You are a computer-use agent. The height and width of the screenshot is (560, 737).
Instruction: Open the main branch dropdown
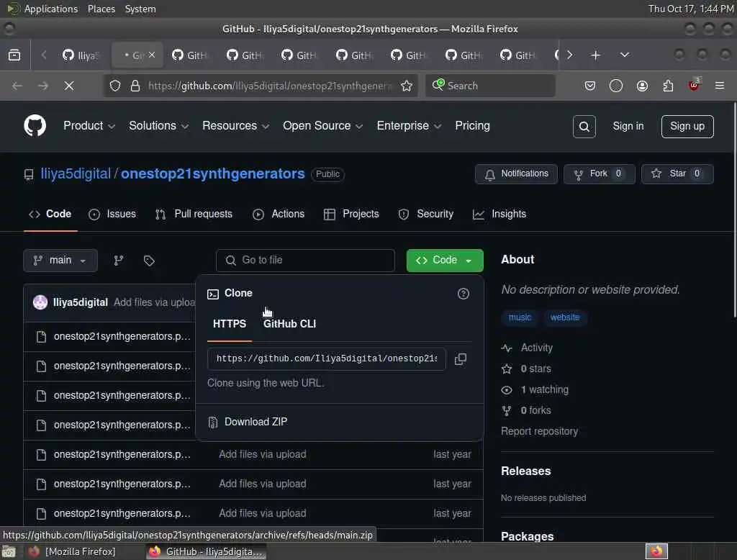click(60, 261)
